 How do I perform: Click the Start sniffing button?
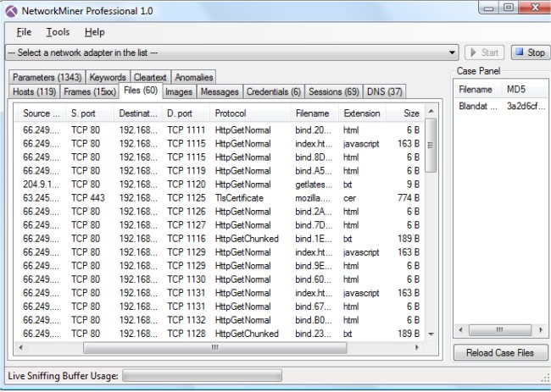(484, 52)
